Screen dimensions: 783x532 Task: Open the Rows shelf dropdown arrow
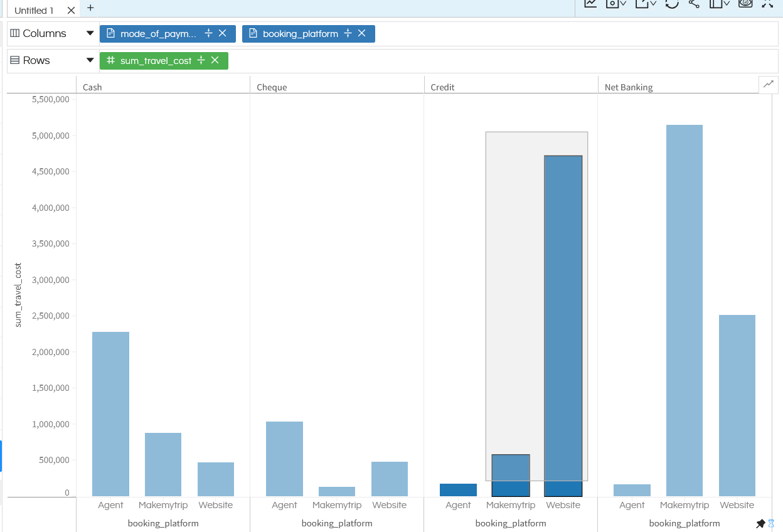[90, 60]
